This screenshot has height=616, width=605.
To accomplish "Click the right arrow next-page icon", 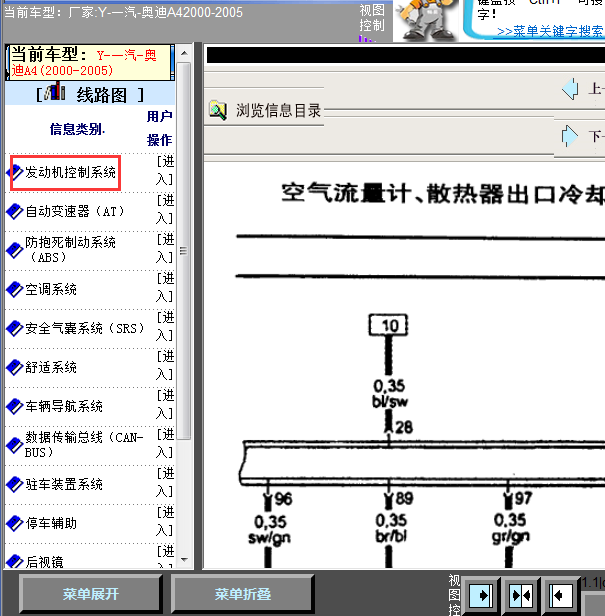I will coord(570,136).
